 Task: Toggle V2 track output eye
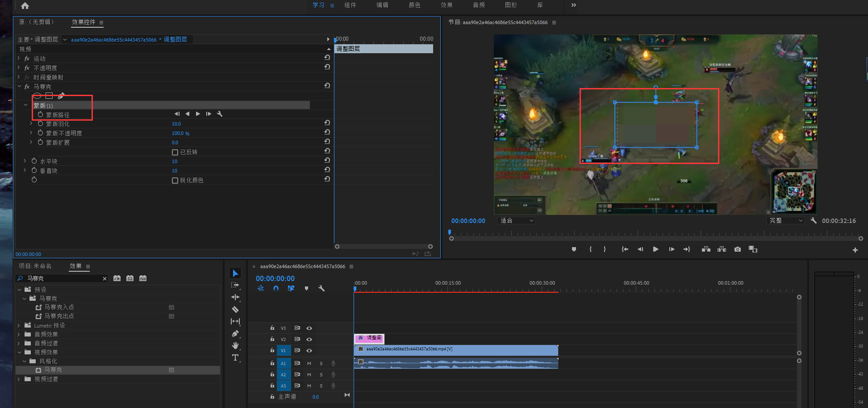coord(309,339)
